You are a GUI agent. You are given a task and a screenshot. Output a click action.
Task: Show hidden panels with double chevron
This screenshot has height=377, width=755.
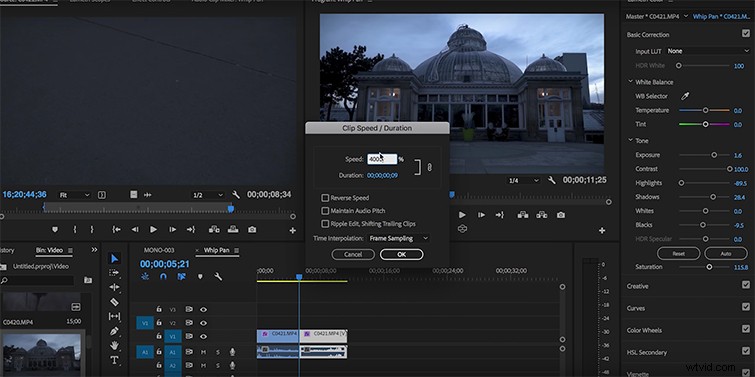[94, 249]
